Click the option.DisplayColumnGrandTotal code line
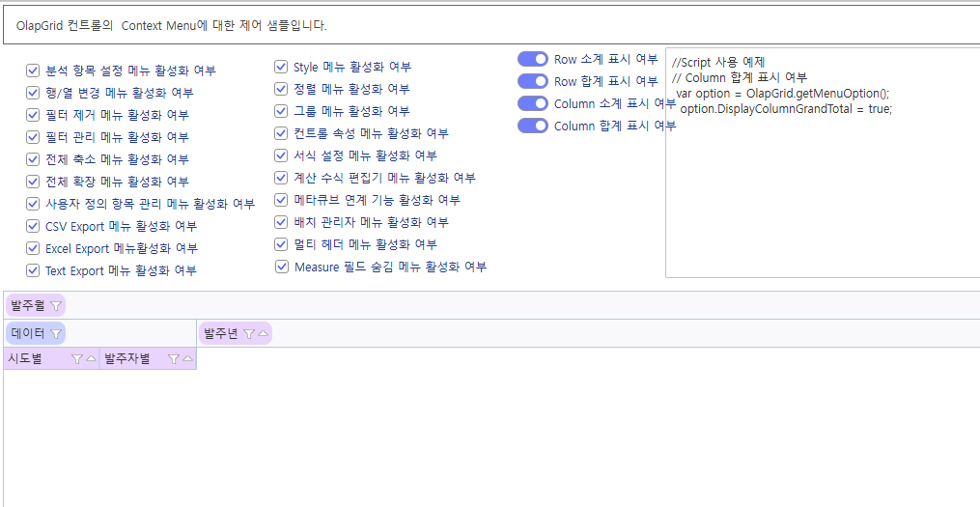This screenshot has width=980, height=507. (786, 109)
